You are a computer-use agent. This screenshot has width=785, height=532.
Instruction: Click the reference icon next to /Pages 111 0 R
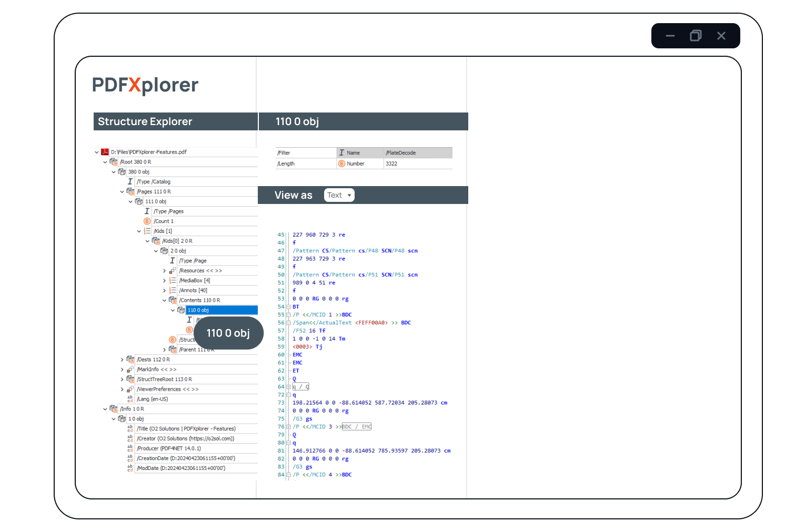click(130, 191)
